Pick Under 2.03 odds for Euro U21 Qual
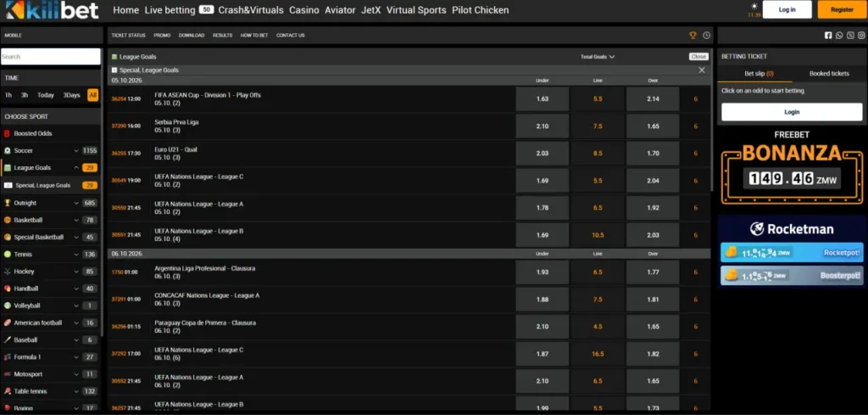The image size is (868, 415). coord(542,154)
